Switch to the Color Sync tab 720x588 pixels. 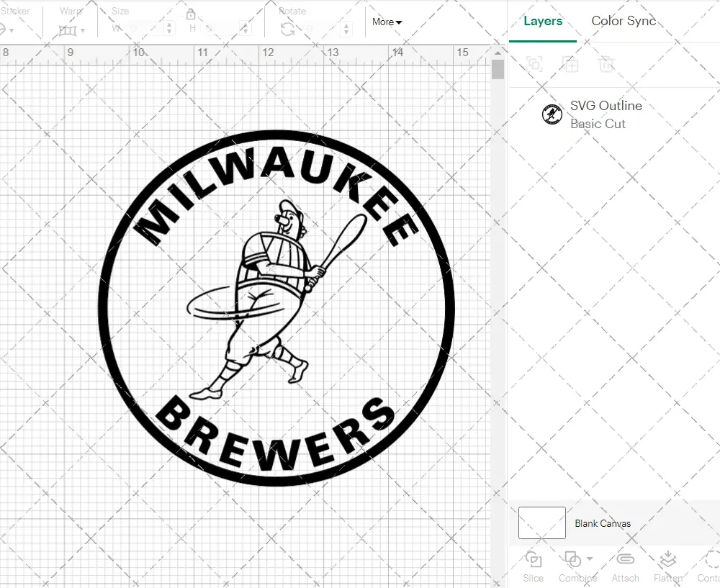click(623, 21)
